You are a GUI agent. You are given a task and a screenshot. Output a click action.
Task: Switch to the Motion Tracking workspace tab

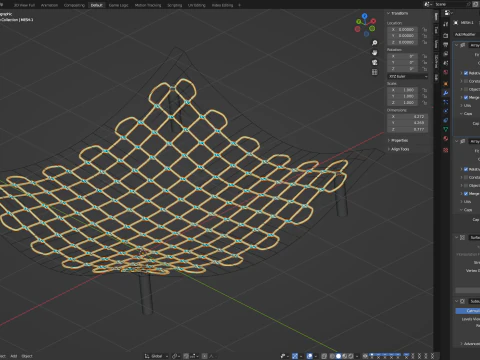tap(148, 5)
